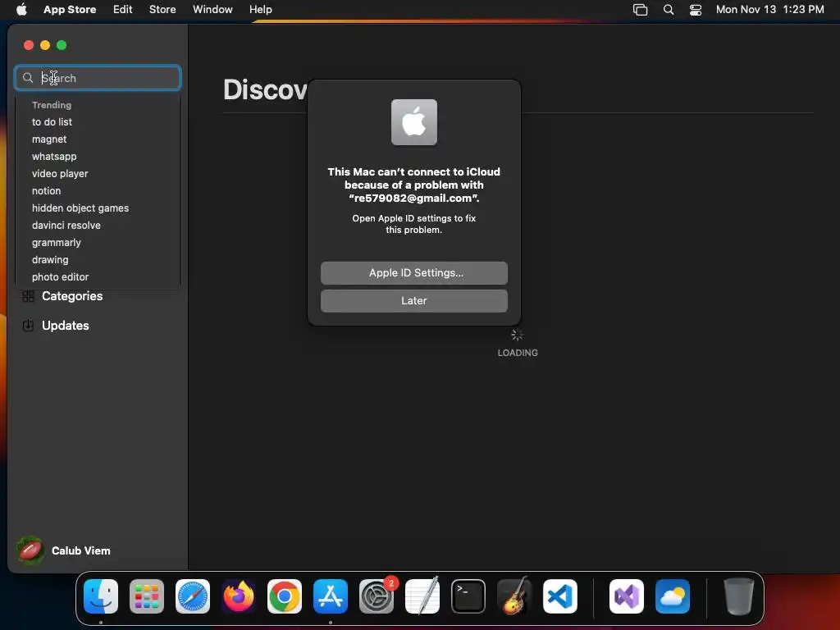This screenshot has height=630, width=840.
Task: Open the App Store menu
Action: tap(70, 10)
